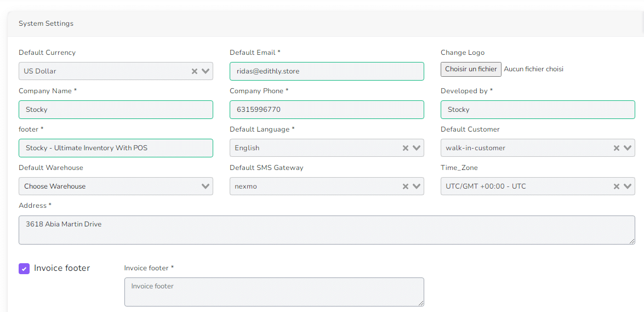Expand the Default SMS Gateway dropdown arrow
This screenshot has height=312, width=644.
point(417,186)
